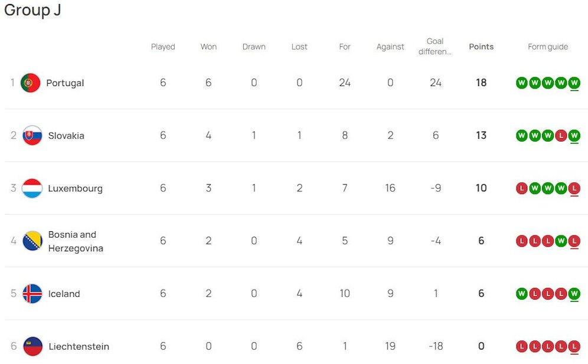Click the truncated Goal difference header
This screenshot has height=364, width=588.
[x=435, y=46]
